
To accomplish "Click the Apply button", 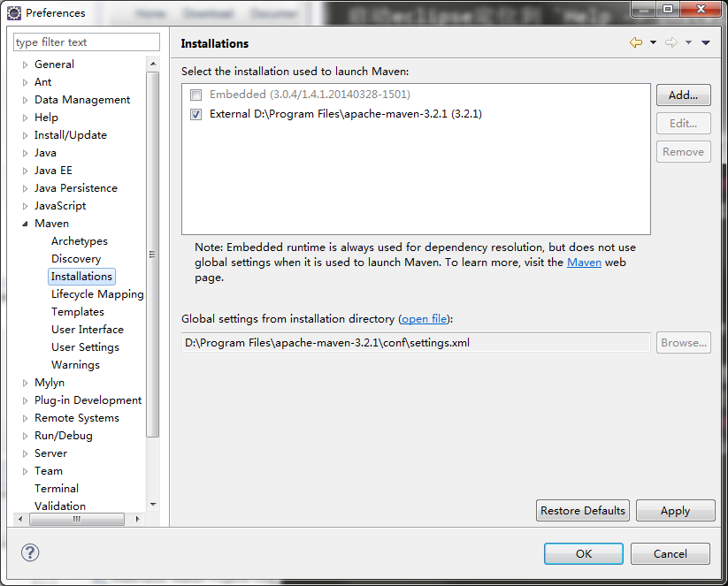I will click(x=675, y=511).
